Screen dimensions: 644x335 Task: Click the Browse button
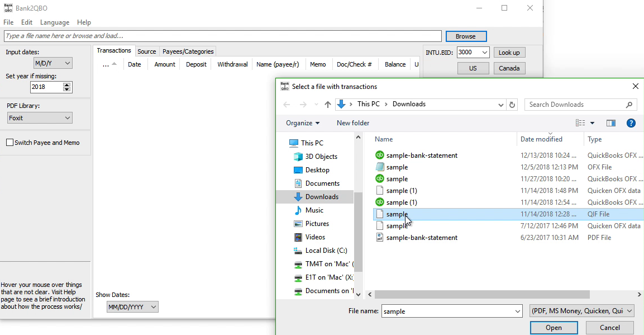tap(466, 36)
